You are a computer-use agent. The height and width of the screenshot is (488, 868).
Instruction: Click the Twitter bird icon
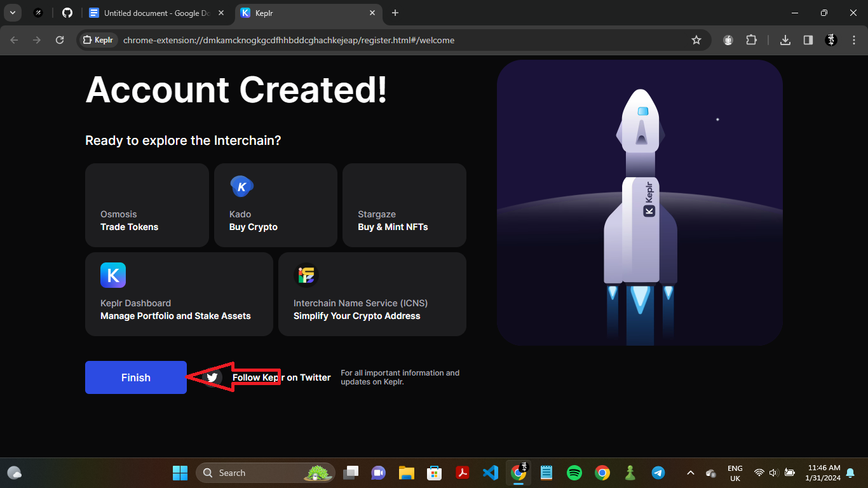click(x=212, y=377)
